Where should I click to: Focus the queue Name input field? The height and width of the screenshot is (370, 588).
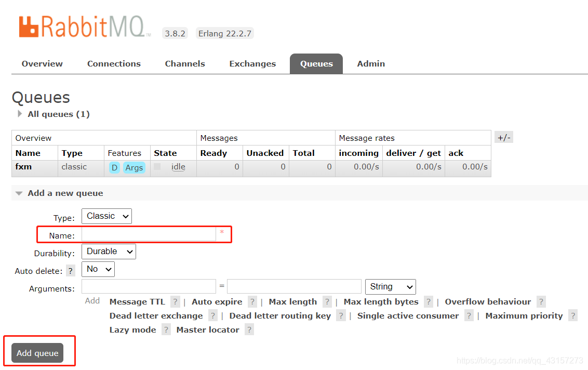(x=149, y=234)
